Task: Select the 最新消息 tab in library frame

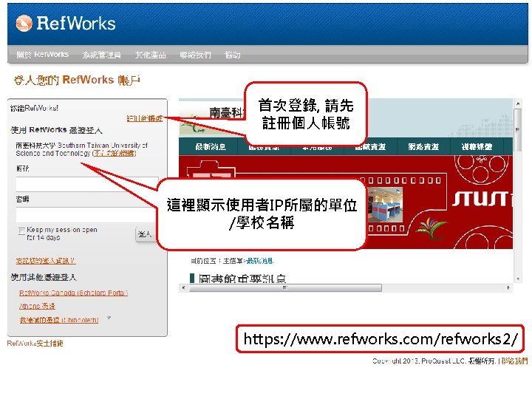Action: pyautogui.click(x=211, y=146)
